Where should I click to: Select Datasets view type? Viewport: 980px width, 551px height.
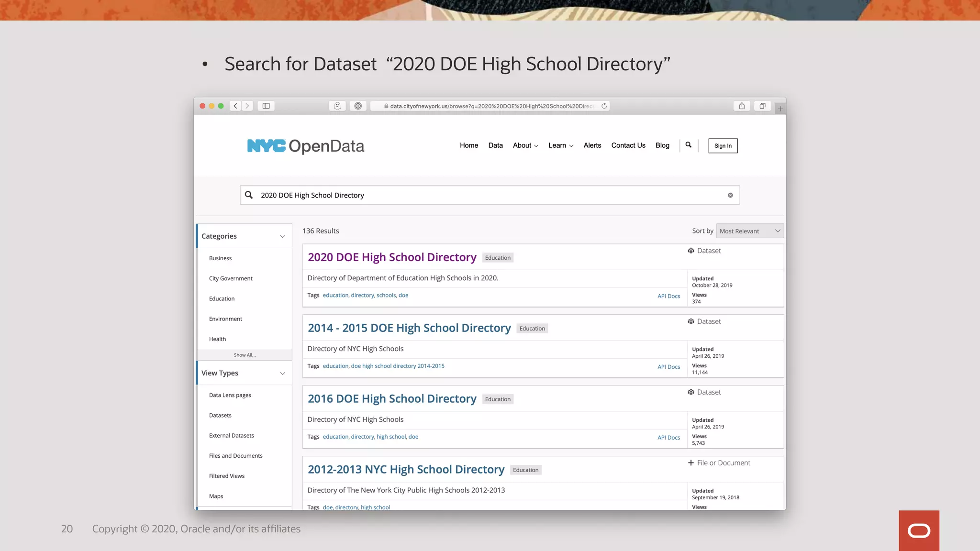click(x=220, y=415)
